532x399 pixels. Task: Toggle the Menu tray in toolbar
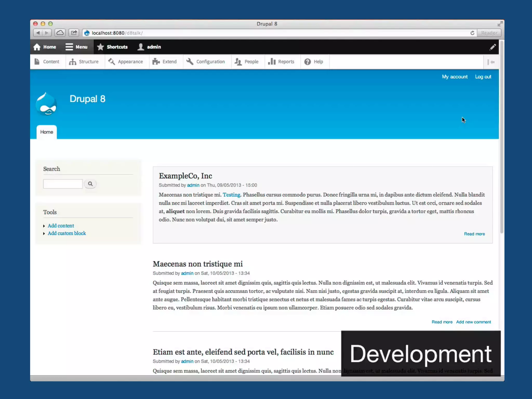76,47
